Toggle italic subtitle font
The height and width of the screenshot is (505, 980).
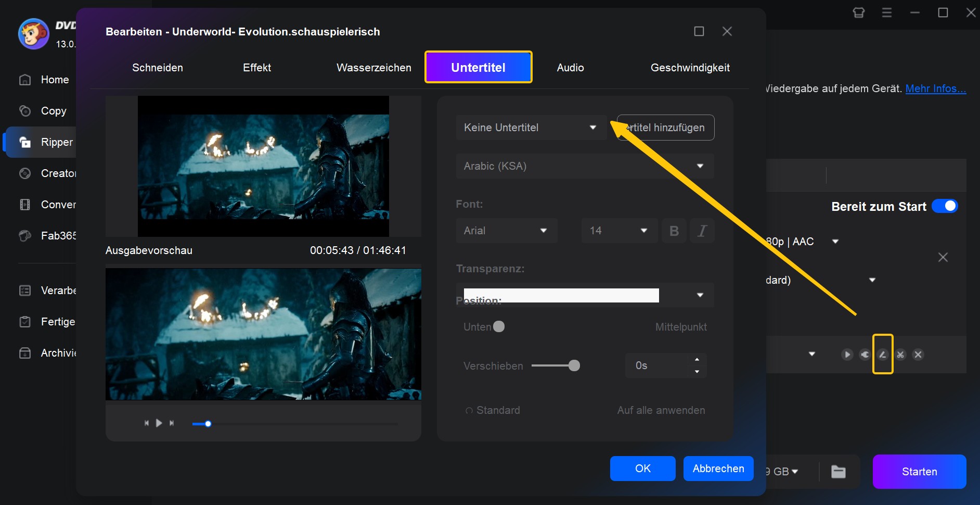tap(702, 231)
